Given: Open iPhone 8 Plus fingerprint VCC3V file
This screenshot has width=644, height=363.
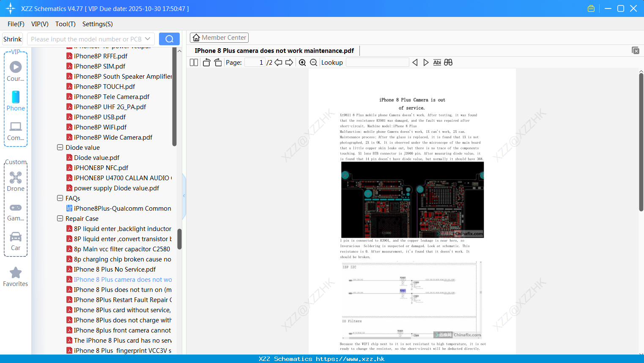Looking at the screenshot, I should tap(123, 351).
